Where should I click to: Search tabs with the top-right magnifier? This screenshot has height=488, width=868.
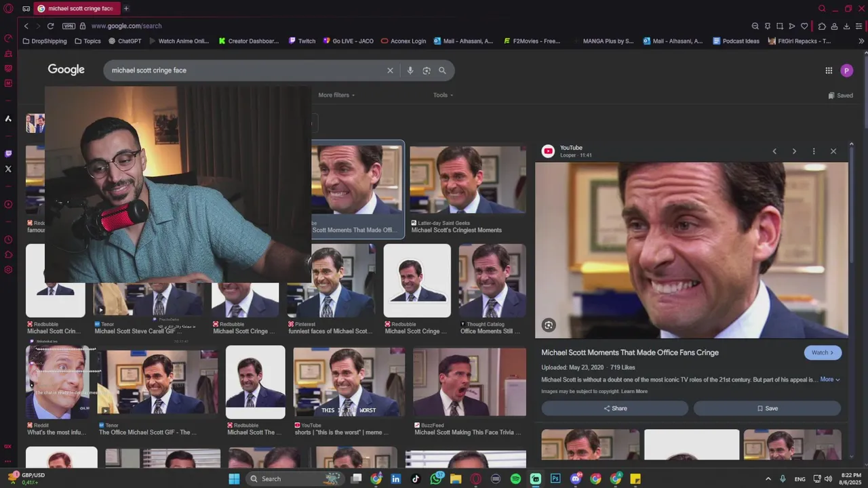(x=822, y=8)
